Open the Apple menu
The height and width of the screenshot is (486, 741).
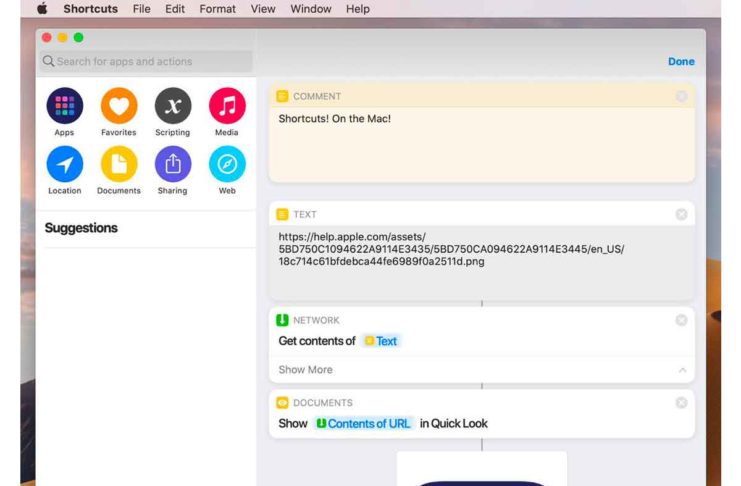[x=42, y=9]
